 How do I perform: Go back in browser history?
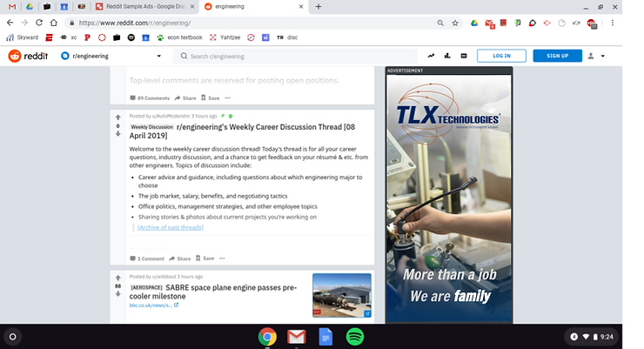coord(10,23)
